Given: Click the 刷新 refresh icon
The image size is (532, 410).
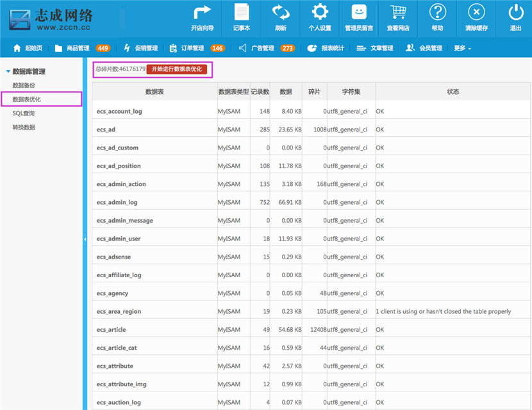Looking at the screenshot, I should click(x=281, y=12).
